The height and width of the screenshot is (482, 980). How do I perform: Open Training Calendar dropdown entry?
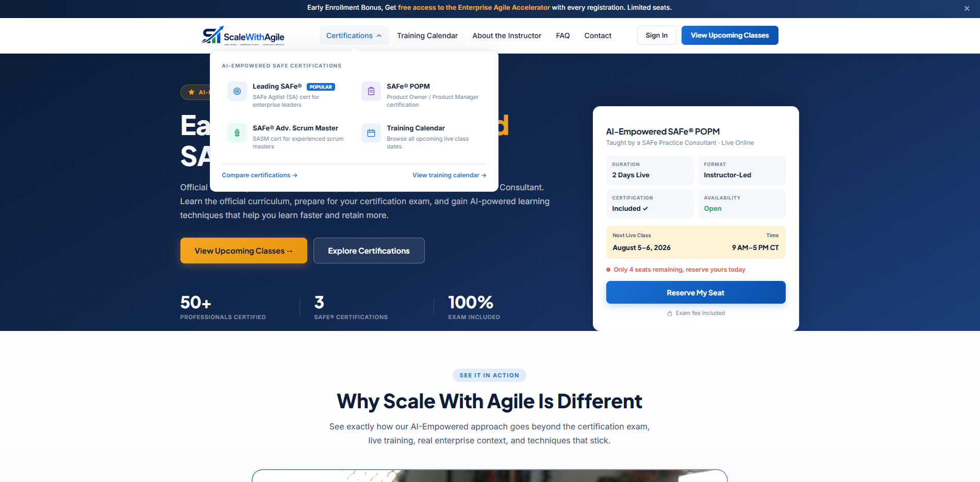tap(421, 137)
